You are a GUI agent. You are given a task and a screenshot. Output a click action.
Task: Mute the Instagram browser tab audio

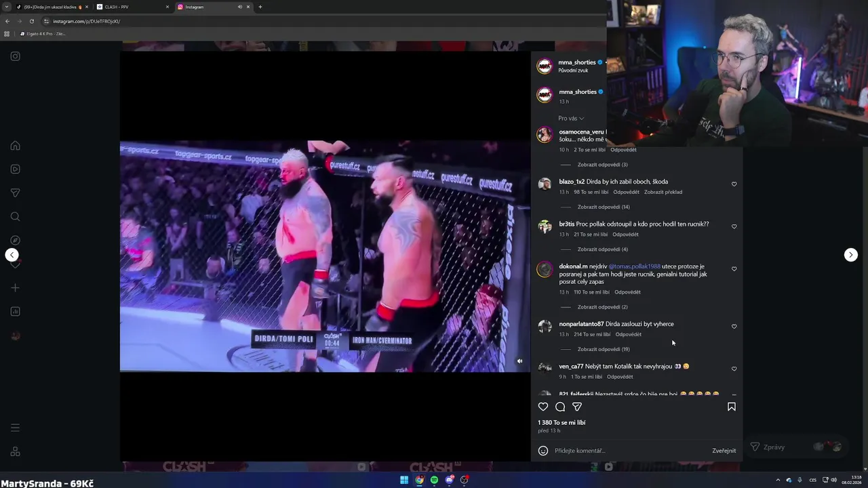click(239, 7)
